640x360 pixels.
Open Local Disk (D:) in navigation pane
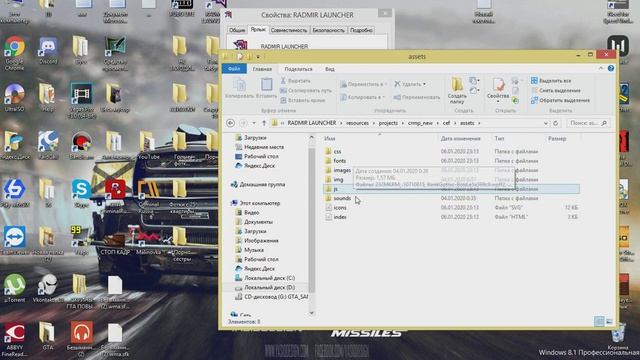tap(269, 287)
